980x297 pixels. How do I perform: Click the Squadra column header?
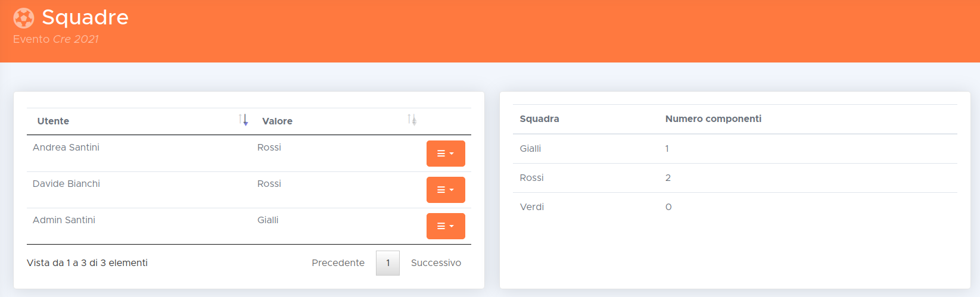539,119
